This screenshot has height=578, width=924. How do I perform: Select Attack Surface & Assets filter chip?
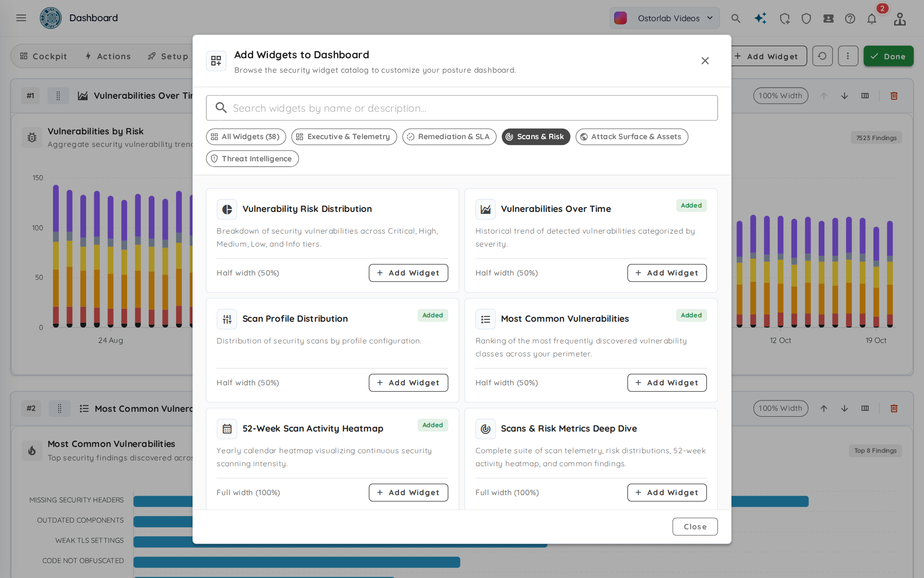click(632, 137)
